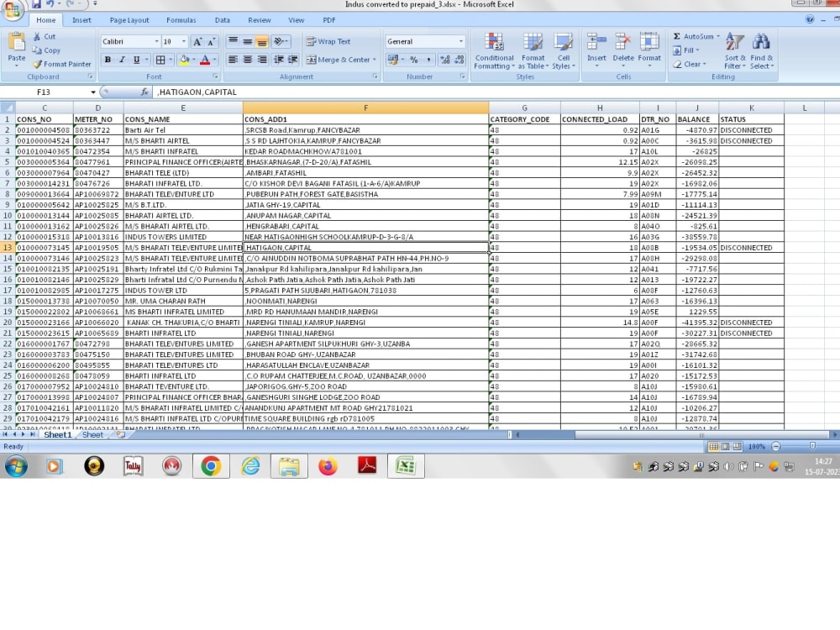Expand AutoSum dropdown arrow
840x630 pixels.
click(x=718, y=36)
